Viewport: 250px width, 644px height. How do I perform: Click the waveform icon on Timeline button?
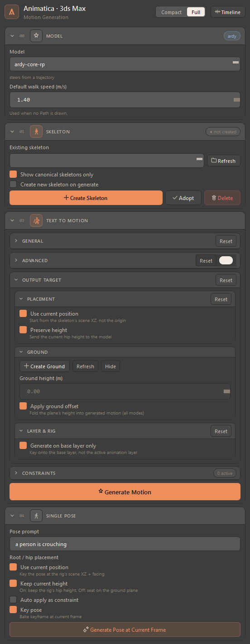[217, 12]
